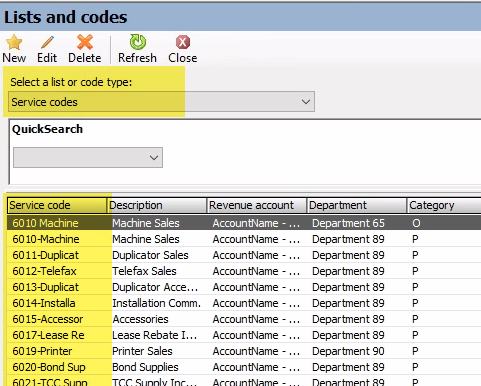The height and width of the screenshot is (386, 481).
Task: Click the Accessories description cell
Action: (140, 319)
